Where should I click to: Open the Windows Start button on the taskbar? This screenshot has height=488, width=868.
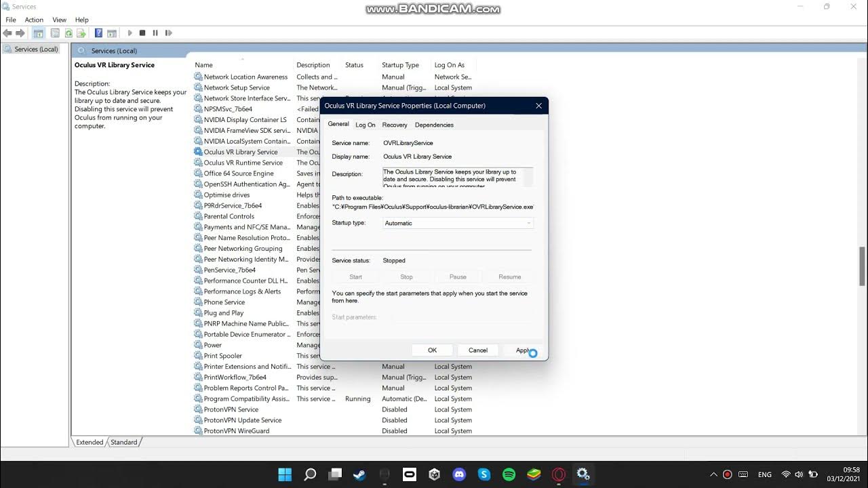(x=285, y=474)
